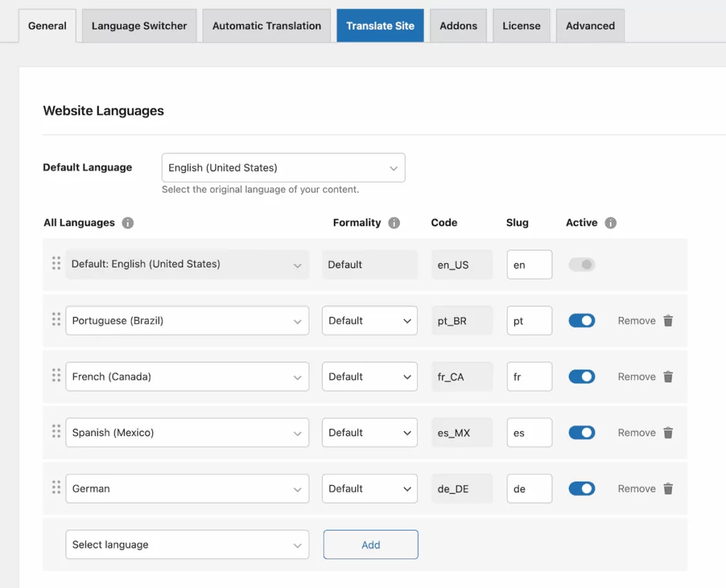Click the info icon next to All Languages
The image size is (726, 588).
(128, 223)
